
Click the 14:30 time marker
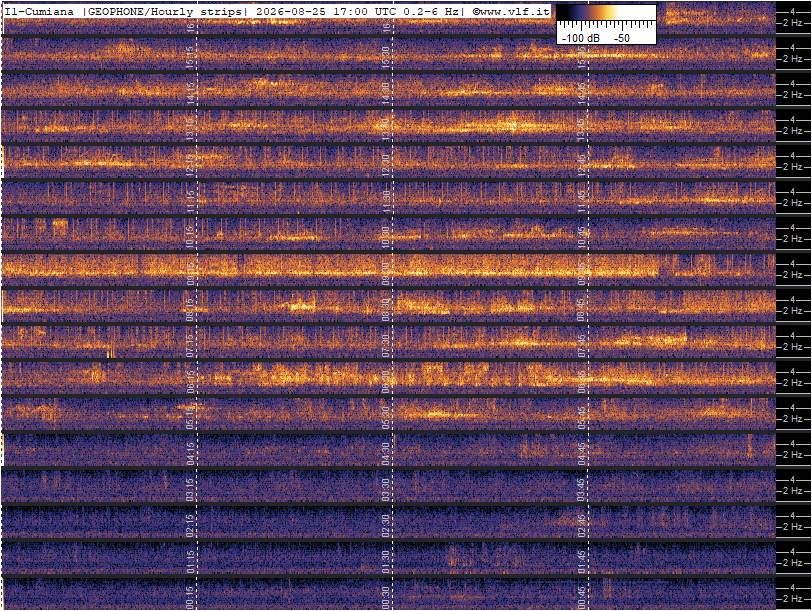(386, 93)
